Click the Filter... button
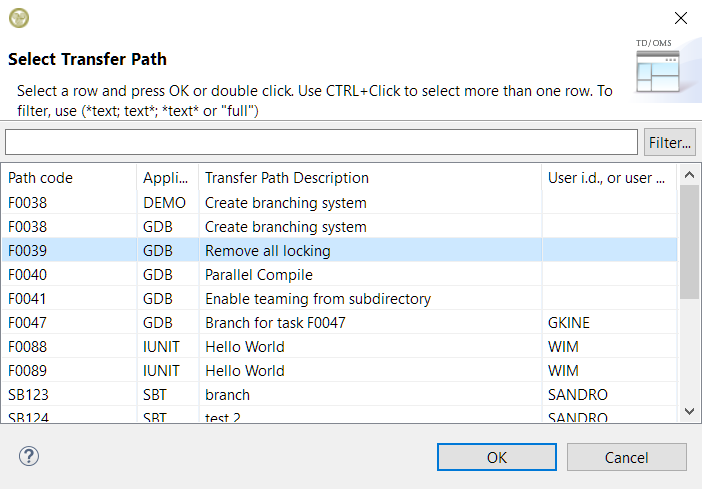Image resolution: width=702 pixels, height=489 pixels. click(x=669, y=143)
